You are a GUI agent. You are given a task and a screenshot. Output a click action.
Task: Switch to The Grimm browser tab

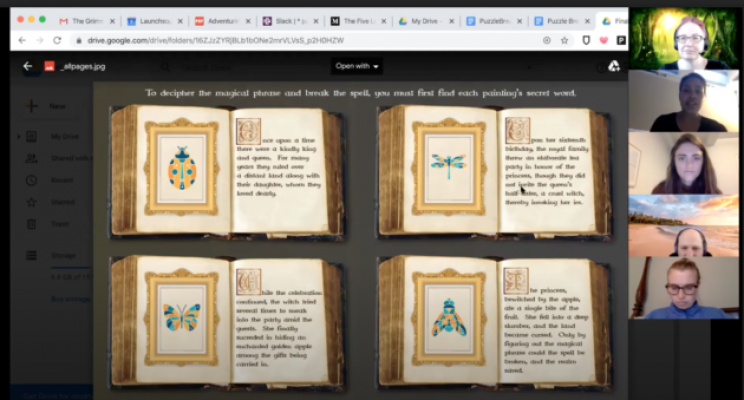tap(84, 20)
